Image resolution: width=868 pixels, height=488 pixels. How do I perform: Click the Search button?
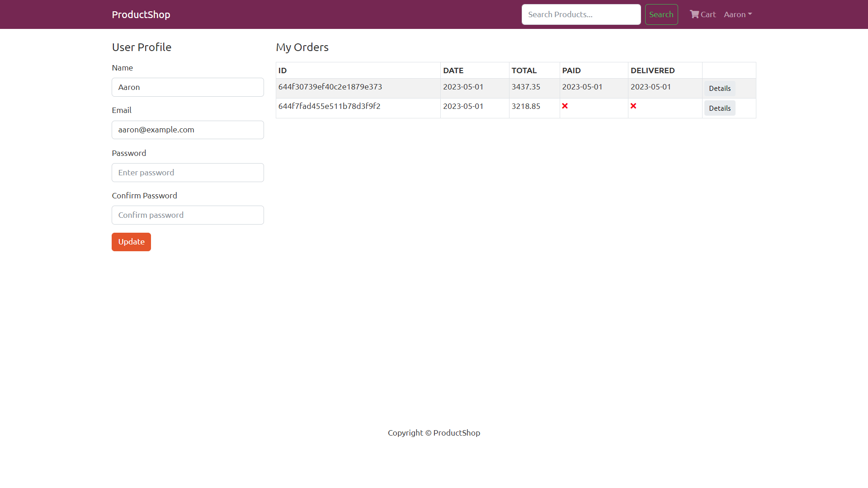(661, 14)
